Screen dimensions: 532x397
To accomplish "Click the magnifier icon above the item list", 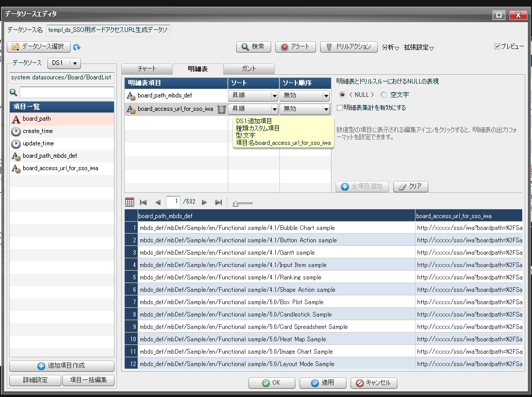I will point(13,92).
